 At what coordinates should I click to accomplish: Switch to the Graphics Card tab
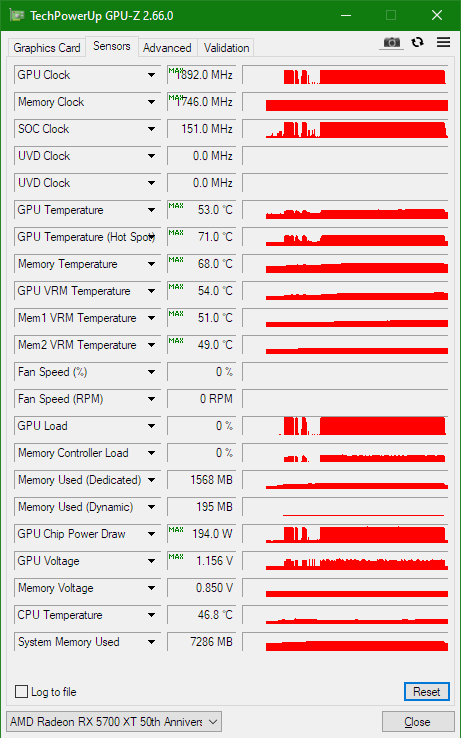coord(47,48)
